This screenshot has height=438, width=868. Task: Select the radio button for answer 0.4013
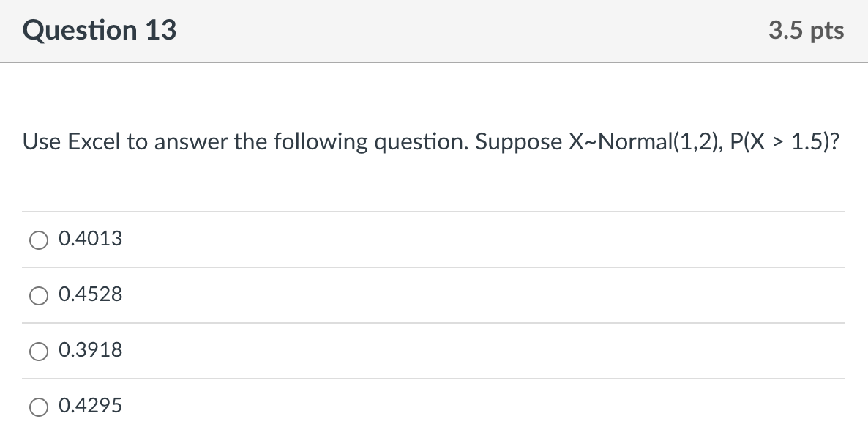coord(39,239)
